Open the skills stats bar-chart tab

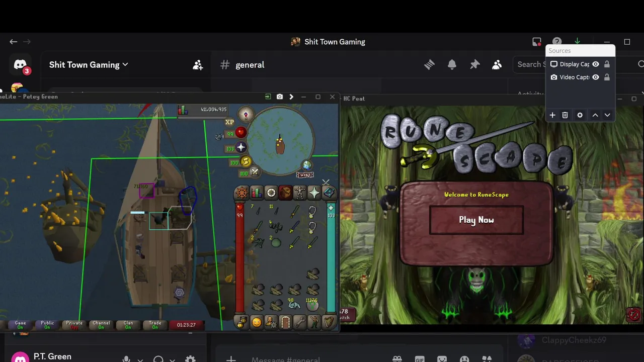pyautogui.click(x=257, y=193)
